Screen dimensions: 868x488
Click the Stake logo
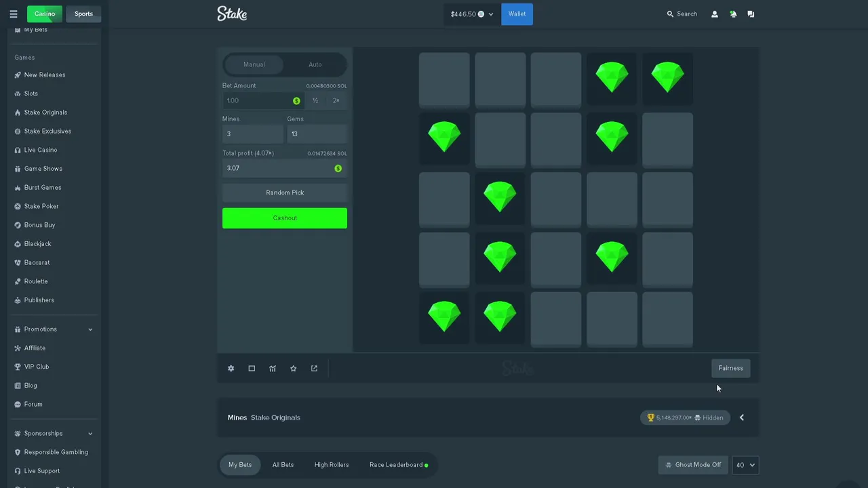click(x=232, y=14)
